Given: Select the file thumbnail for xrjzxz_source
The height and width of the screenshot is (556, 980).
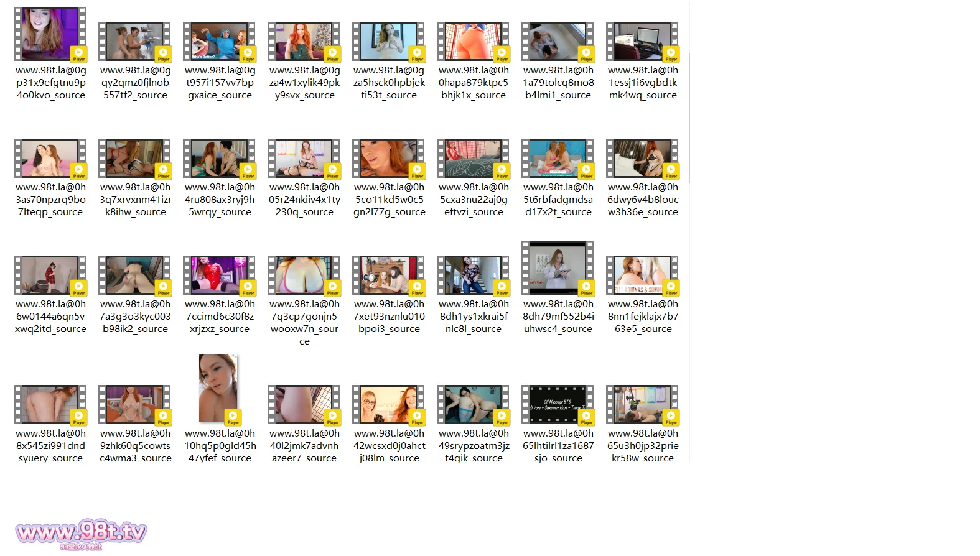Looking at the screenshot, I should [220, 276].
